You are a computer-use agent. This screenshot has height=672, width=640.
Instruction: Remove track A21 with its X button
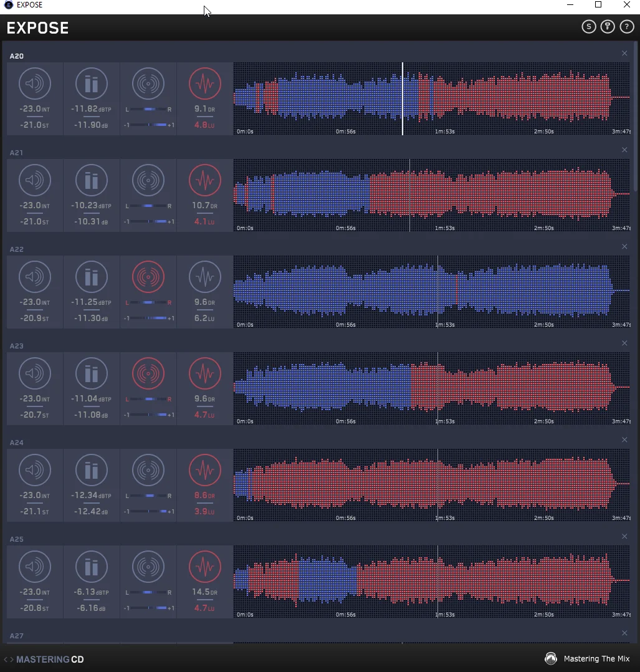click(x=624, y=150)
